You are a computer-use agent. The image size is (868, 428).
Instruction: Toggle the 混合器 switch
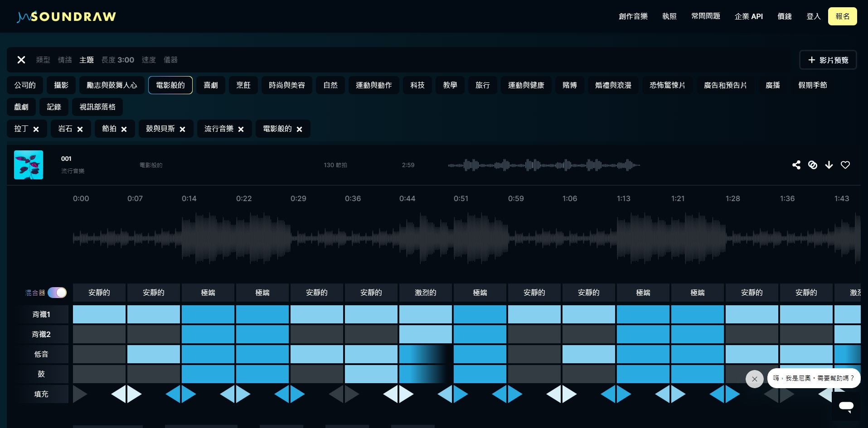coord(57,293)
